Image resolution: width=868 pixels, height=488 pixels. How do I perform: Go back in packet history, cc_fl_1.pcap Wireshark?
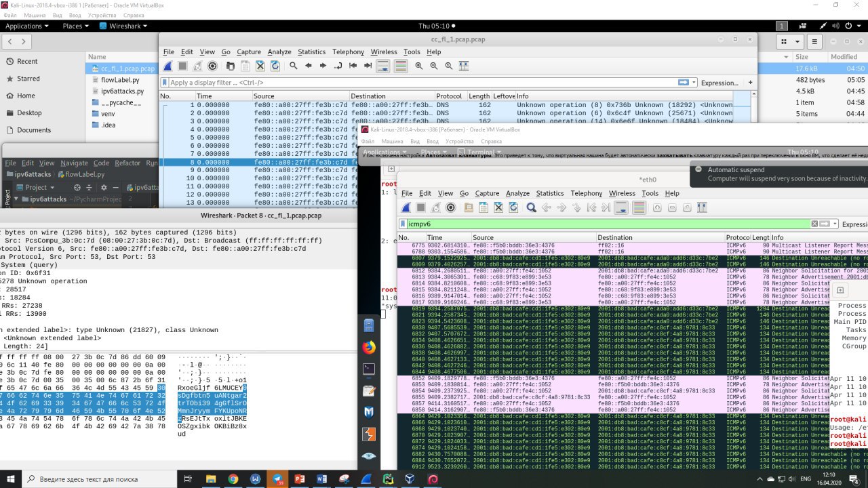coord(309,66)
